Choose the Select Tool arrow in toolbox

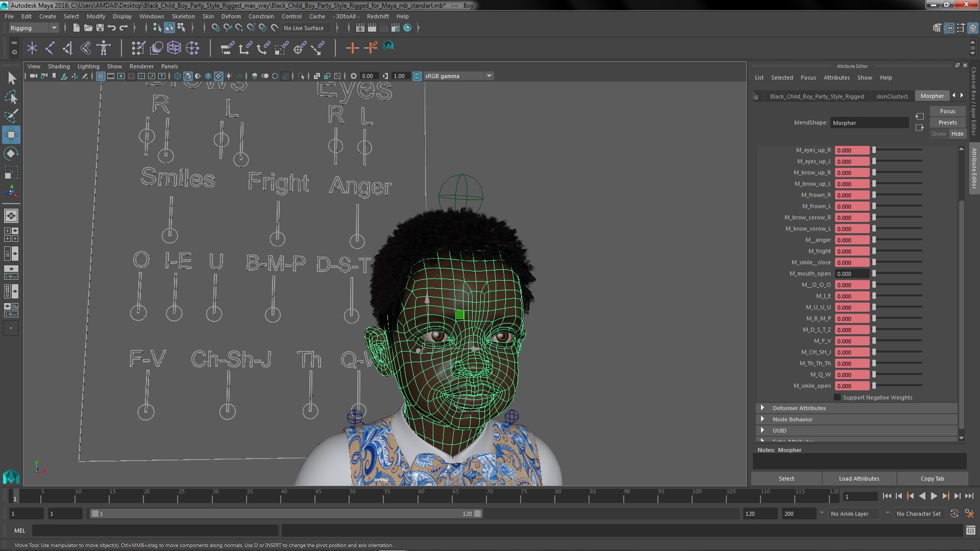coord(11,78)
